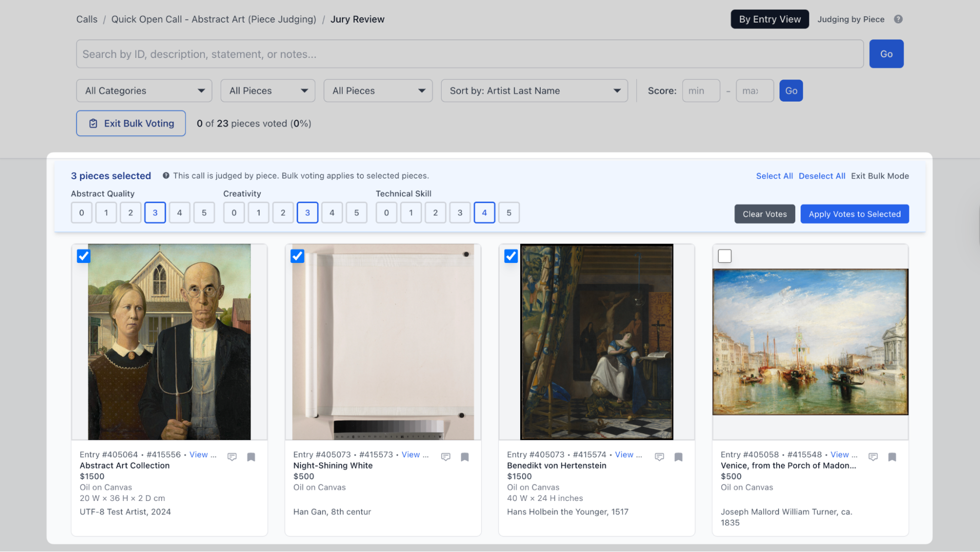This screenshot has width=980, height=552.
Task: Click the help icon beside Judging by Piece
Action: click(x=898, y=19)
